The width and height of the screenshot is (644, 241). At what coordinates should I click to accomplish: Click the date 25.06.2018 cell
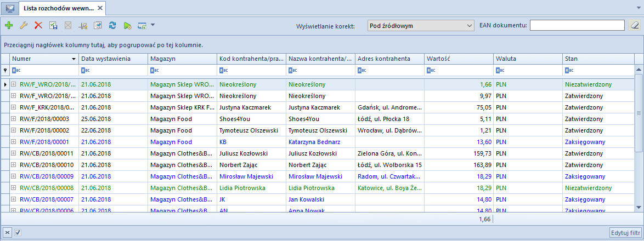pos(113,119)
